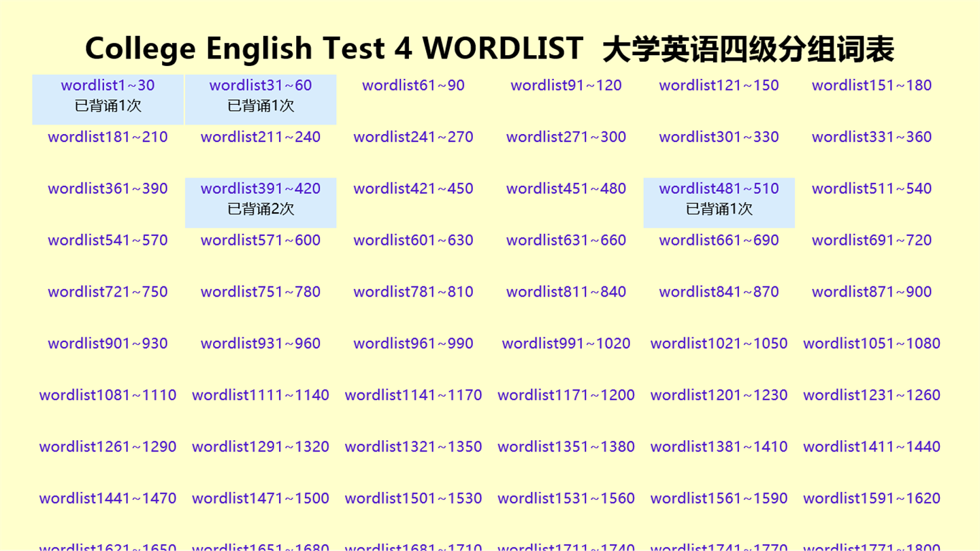980x551 pixels.
Task: Click wordlist1411~1440
Action: tap(872, 447)
